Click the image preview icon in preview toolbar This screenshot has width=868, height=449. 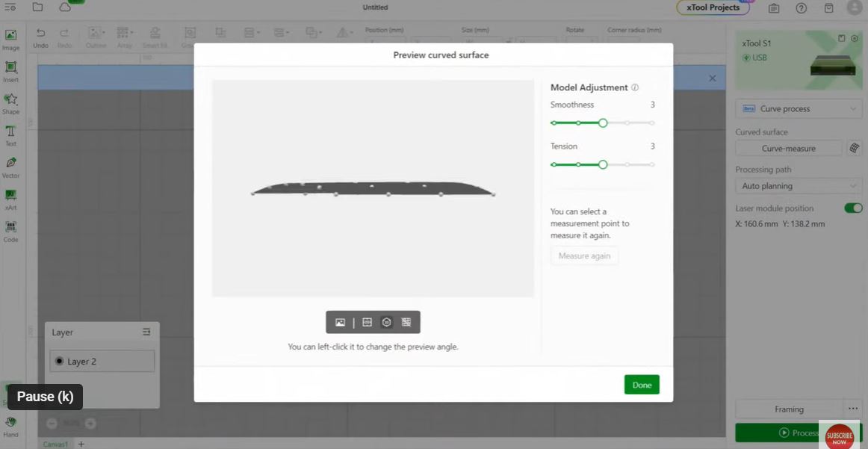point(341,322)
